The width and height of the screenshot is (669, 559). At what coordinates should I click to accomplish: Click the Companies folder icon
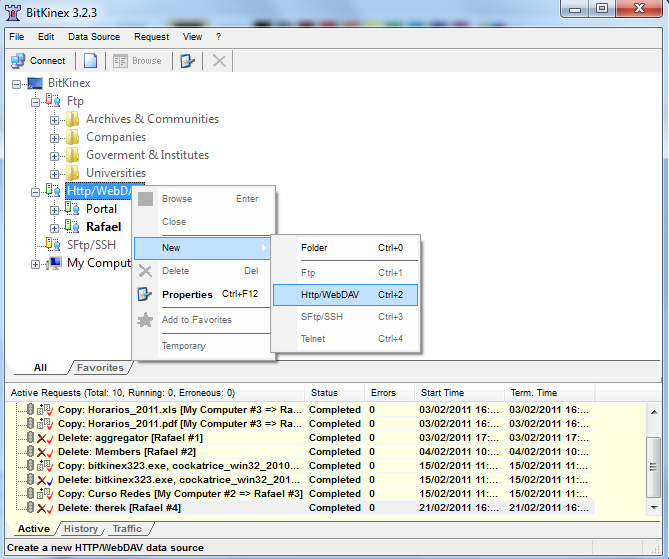(x=73, y=137)
